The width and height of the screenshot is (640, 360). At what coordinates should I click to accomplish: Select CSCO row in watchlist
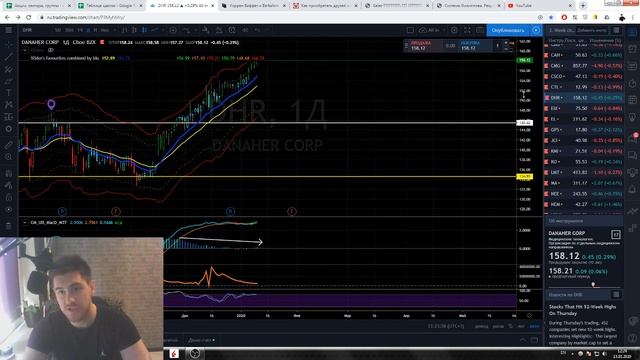(584, 76)
